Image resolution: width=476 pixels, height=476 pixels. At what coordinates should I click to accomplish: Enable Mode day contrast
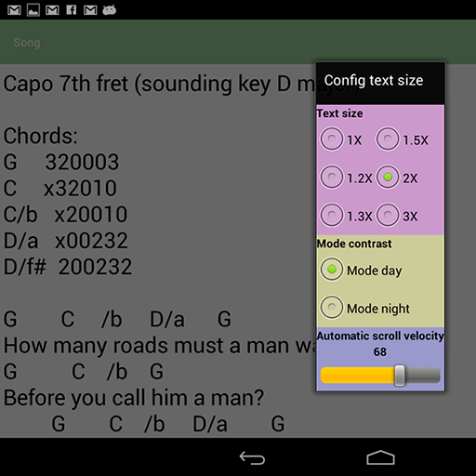(x=361, y=270)
